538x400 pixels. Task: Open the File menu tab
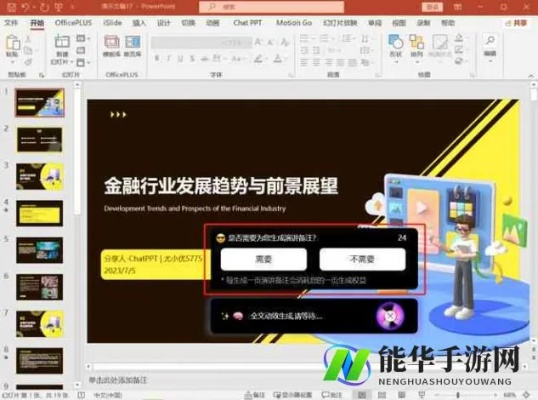point(11,23)
